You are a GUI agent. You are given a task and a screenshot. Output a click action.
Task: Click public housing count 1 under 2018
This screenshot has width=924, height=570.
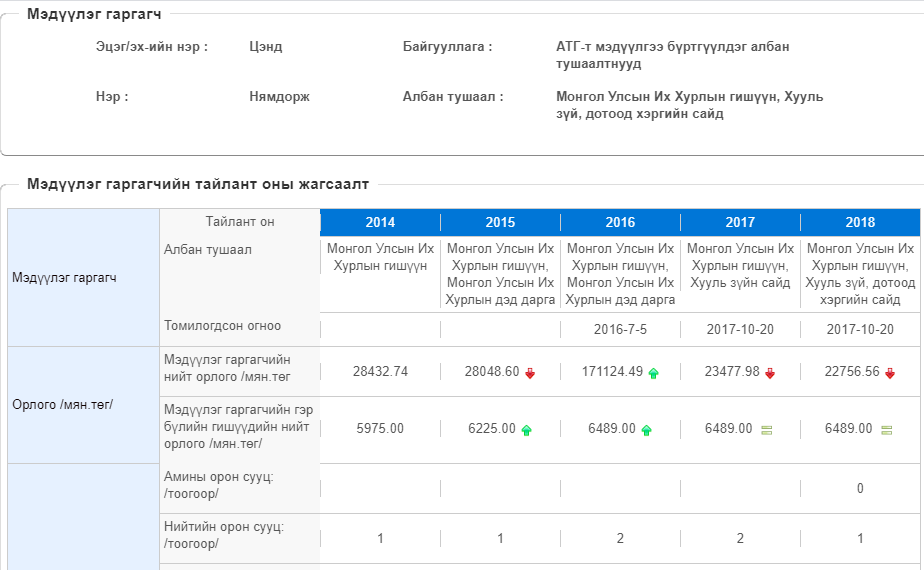(x=860, y=538)
